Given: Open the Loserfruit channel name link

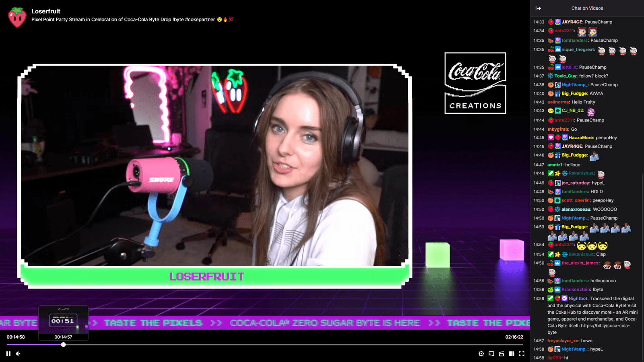Looking at the screenshot, I should coord(46,11).
